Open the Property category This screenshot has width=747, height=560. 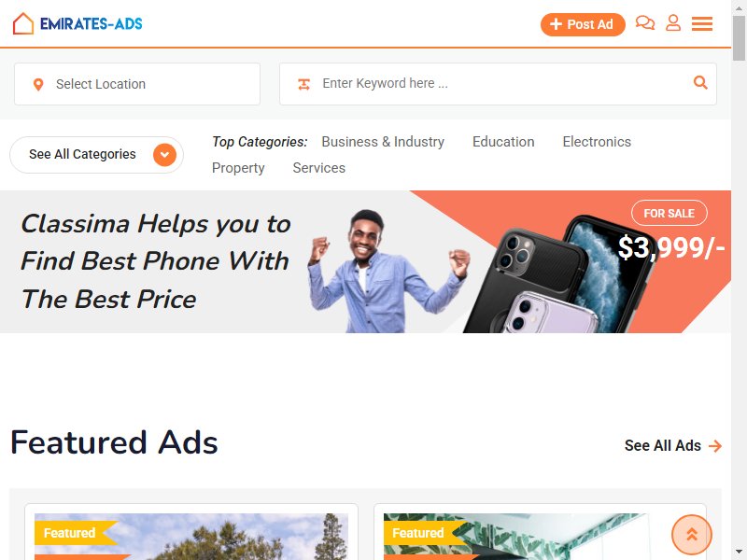[x=238, y=168]
